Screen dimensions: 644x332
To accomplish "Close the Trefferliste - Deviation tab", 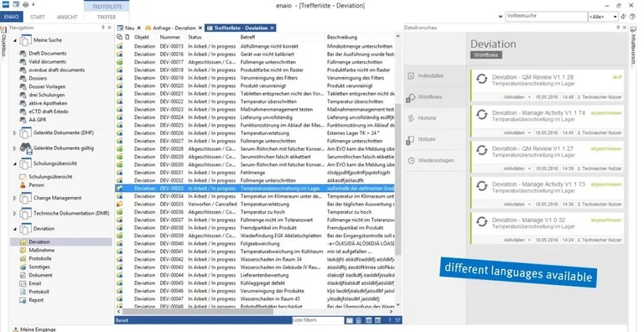I will pos(272,28).
